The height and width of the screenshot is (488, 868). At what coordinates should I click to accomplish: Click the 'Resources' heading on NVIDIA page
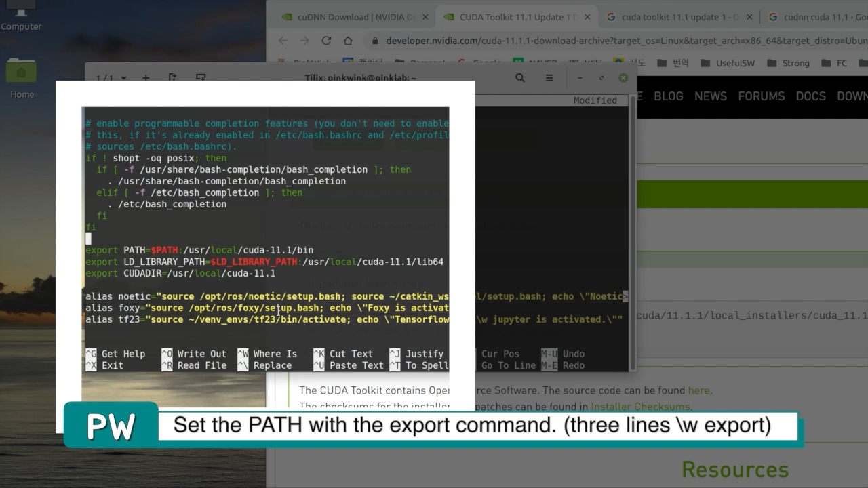[735, 469]
